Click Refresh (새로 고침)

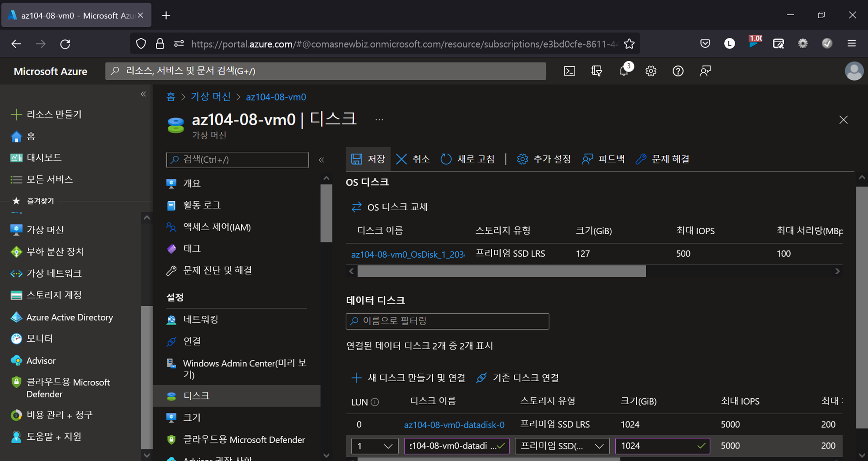pos(468,159)
